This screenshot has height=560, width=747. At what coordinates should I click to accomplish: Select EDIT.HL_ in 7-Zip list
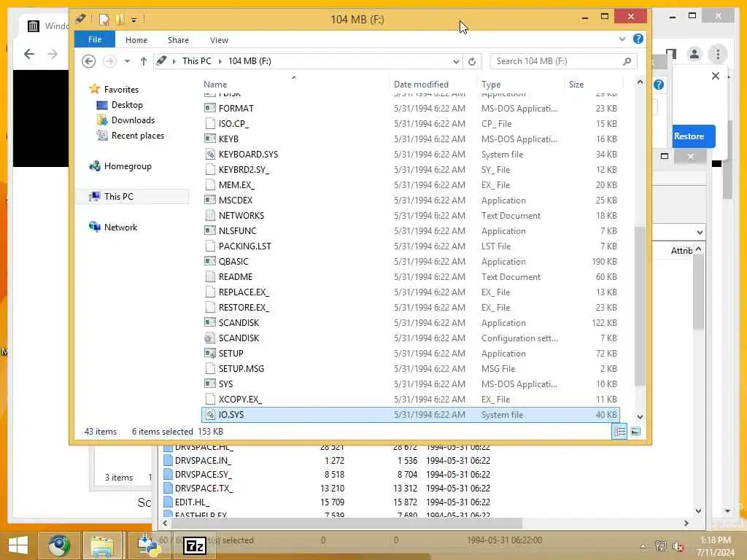[192, 502]
